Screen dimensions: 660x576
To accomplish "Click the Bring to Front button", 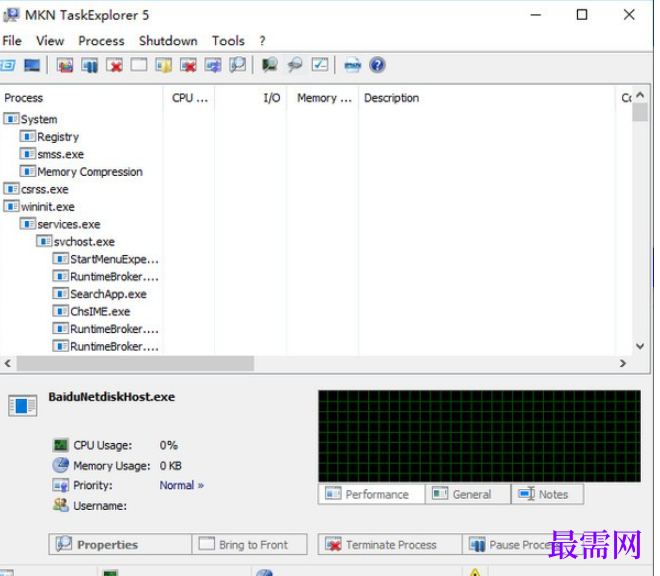I will [x=250, y=544].
